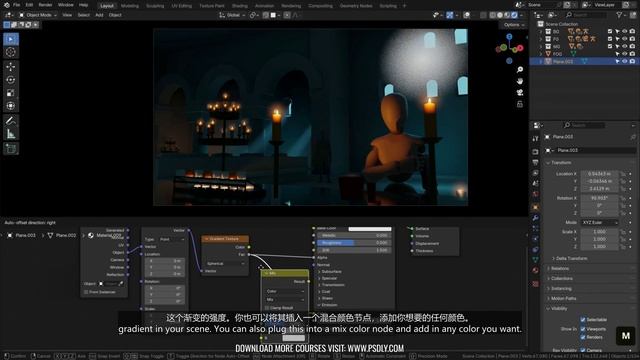This screenshot has height=360, width=640.
Task: Click the pin icon in Properties header
Action: click(633, 137)
